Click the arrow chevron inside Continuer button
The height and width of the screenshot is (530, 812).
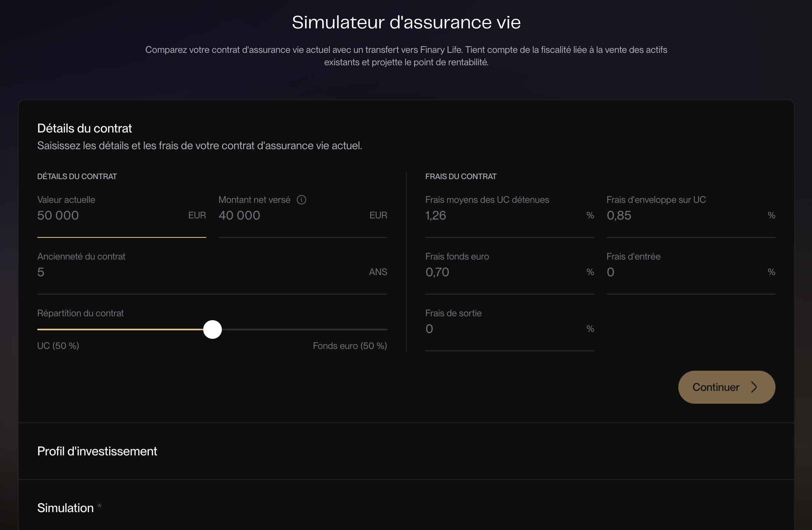pyautogui.click(x=754, y=387)
